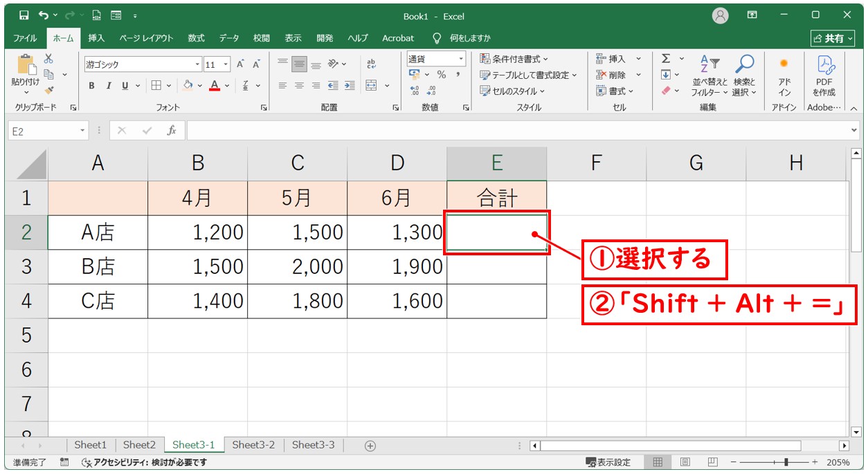
Task: Switch to Page Break Preview in status bar
Action: tap(712, 462)
